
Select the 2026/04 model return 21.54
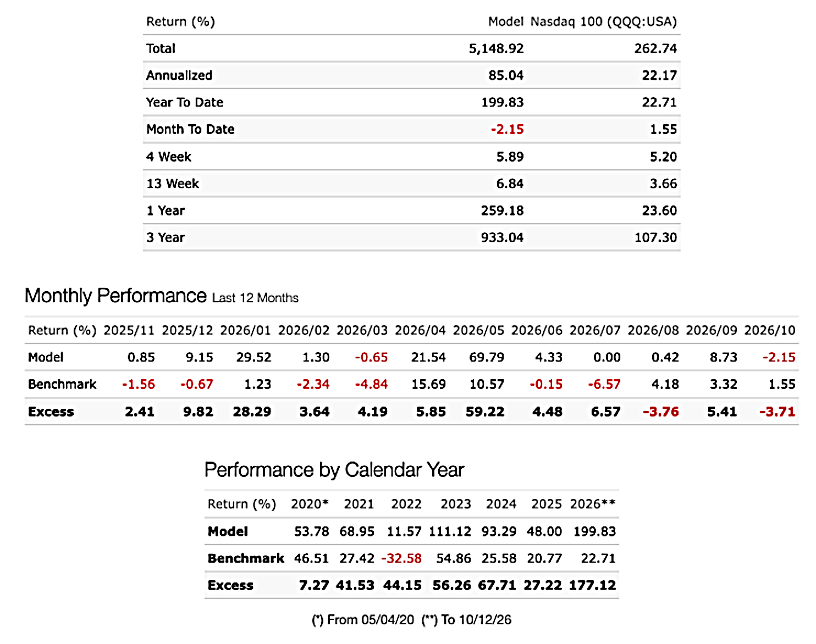click(428, 357)
